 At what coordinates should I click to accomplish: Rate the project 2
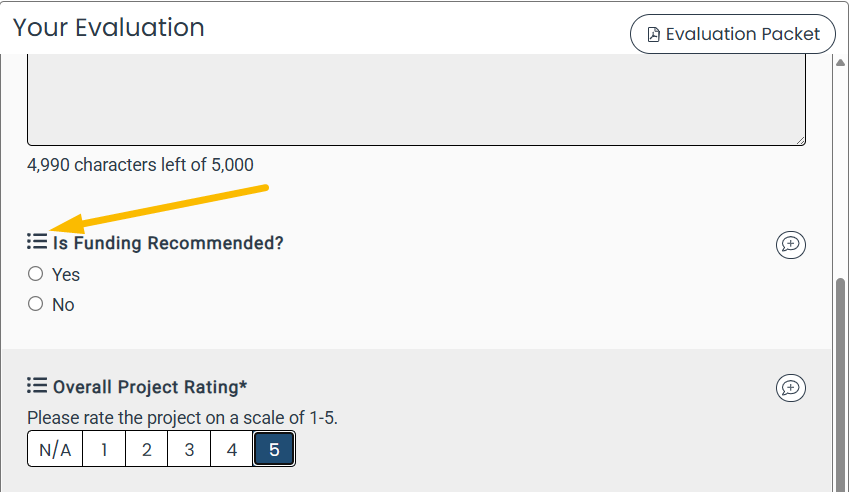pyautogui.click(x=146, y=450)
